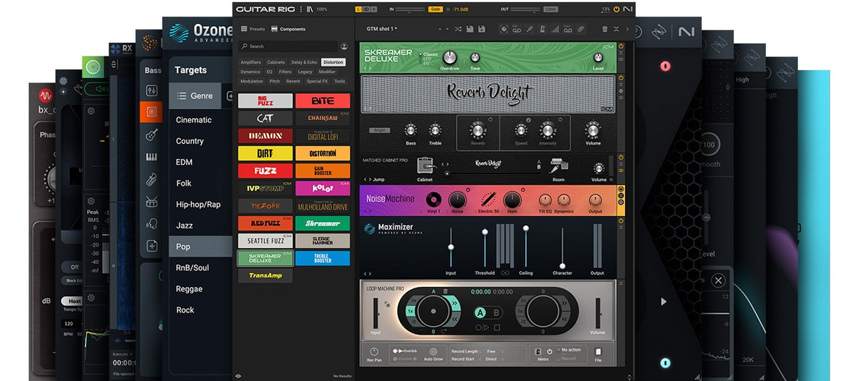Select the Reverb category filter
Image resolution: width=868 pixels, height=381 pixels.
pyautogui.click(x=293, y=82)
